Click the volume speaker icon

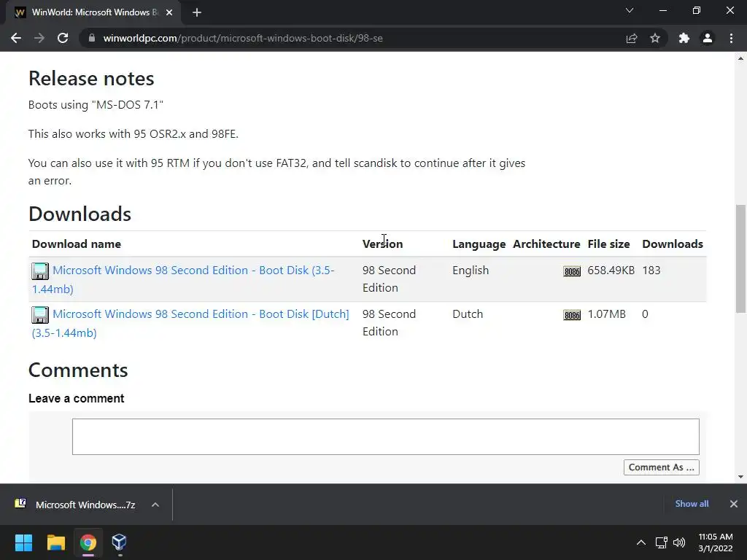point(679,542)
